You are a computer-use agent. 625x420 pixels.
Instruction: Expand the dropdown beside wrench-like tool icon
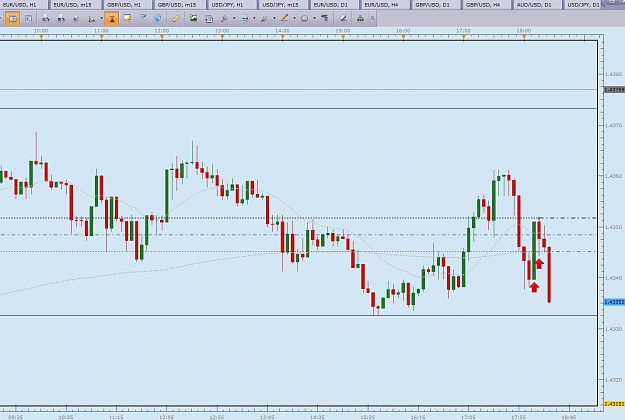(x=234, y=18)
